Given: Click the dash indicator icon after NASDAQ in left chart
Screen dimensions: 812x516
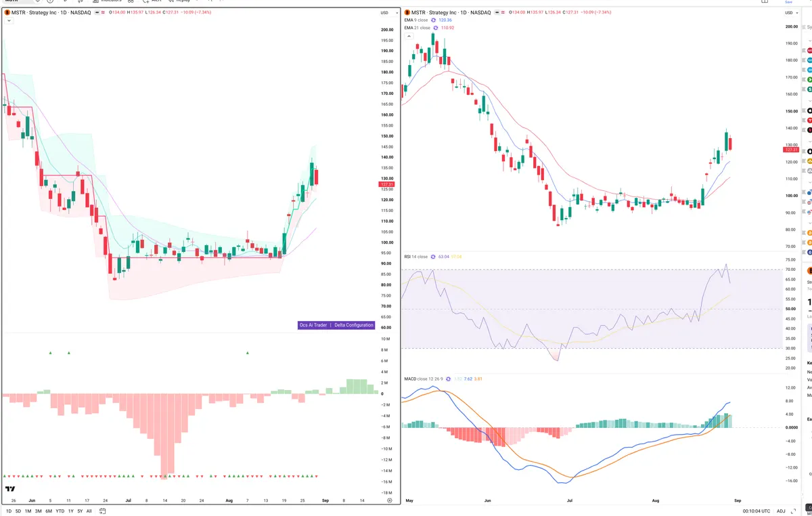Looking at the screenshot, I should 95,12.
